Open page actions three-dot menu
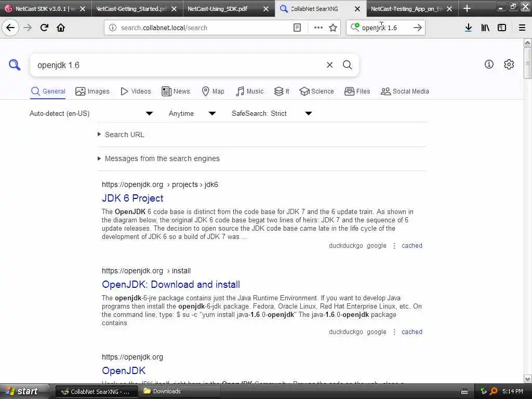The image size is (532, 399). click(x=318, y=28)
